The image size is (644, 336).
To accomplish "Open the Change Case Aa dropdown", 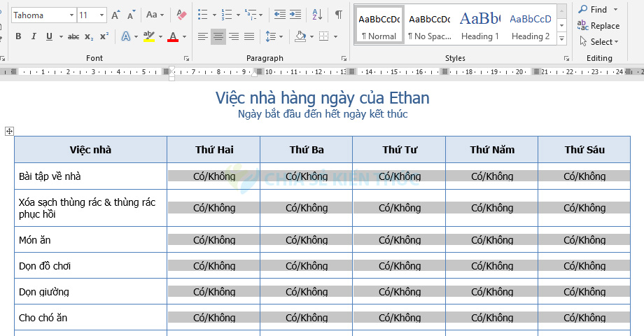I will tap(155, 15).
